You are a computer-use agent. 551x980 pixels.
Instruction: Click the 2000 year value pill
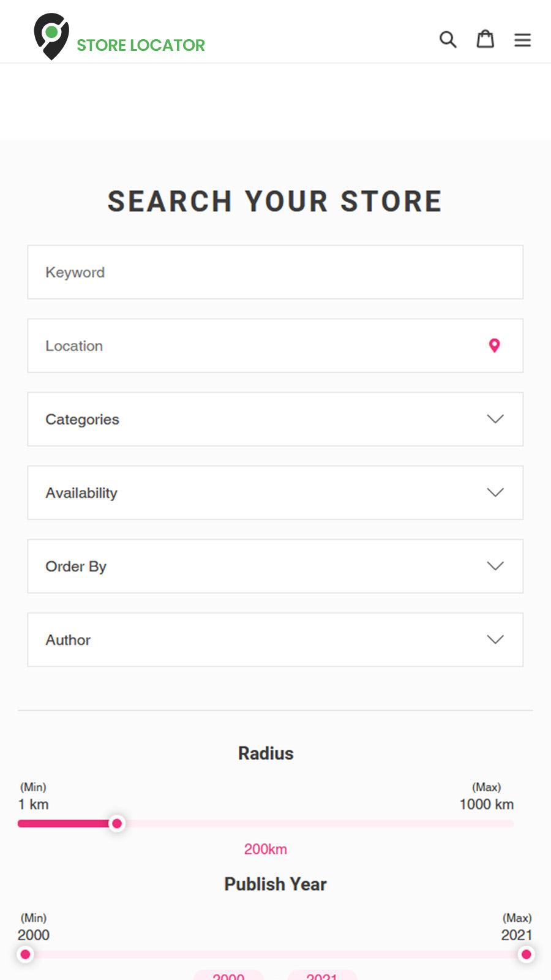point(228,976)
